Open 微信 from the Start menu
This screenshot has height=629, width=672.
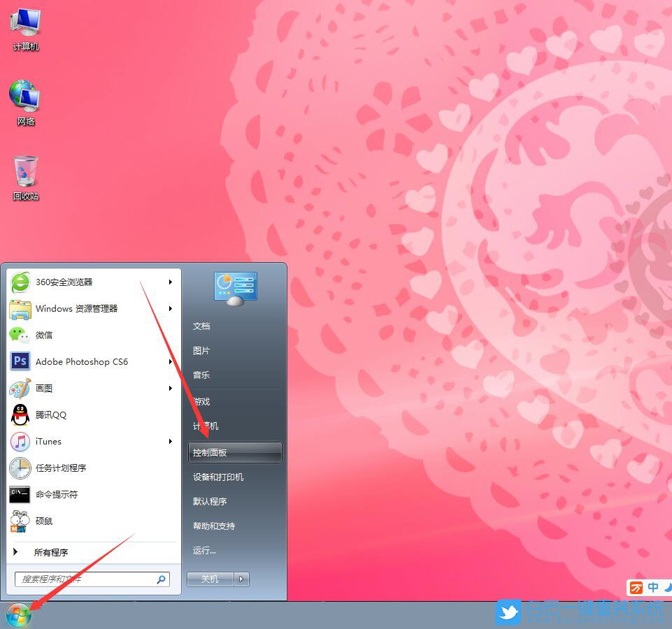[x=43, y=335]
